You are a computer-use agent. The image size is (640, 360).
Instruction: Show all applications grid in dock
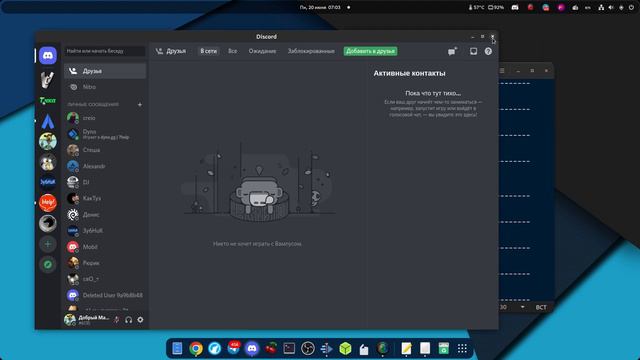462,349
